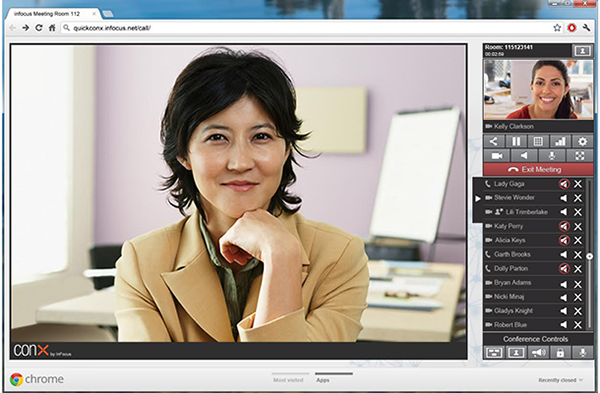Unmute Alicia Keys' speaker icon
Image resolution: width=600 pixels, height=393 pixels.
tap(564, 240)
